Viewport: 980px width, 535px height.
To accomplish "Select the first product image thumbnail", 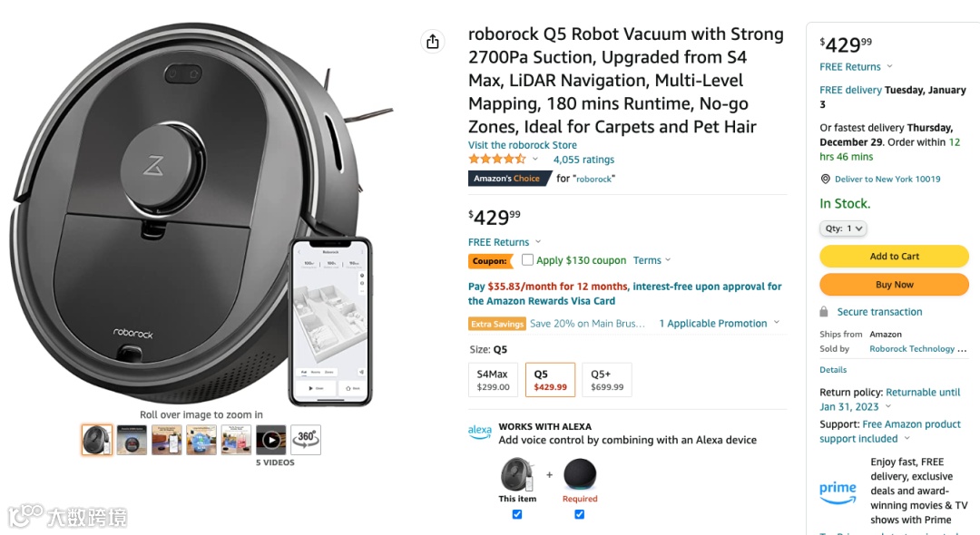I will click(x=97, y=440).
